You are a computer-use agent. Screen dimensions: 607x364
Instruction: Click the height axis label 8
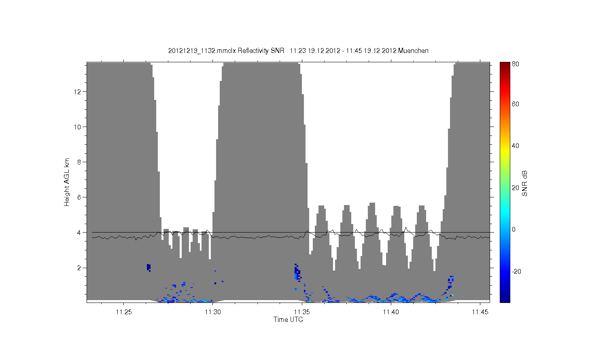pyautogui.click(x=80, y=162)
